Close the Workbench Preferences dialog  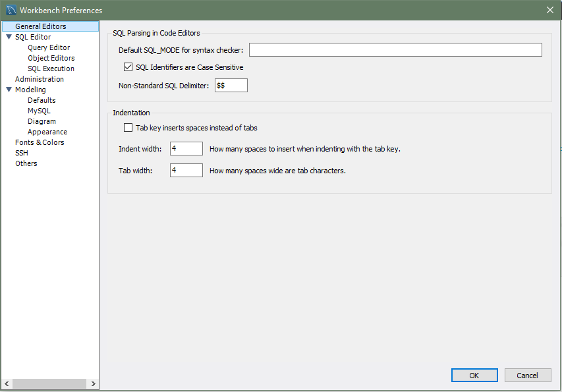tap(549, 10)
